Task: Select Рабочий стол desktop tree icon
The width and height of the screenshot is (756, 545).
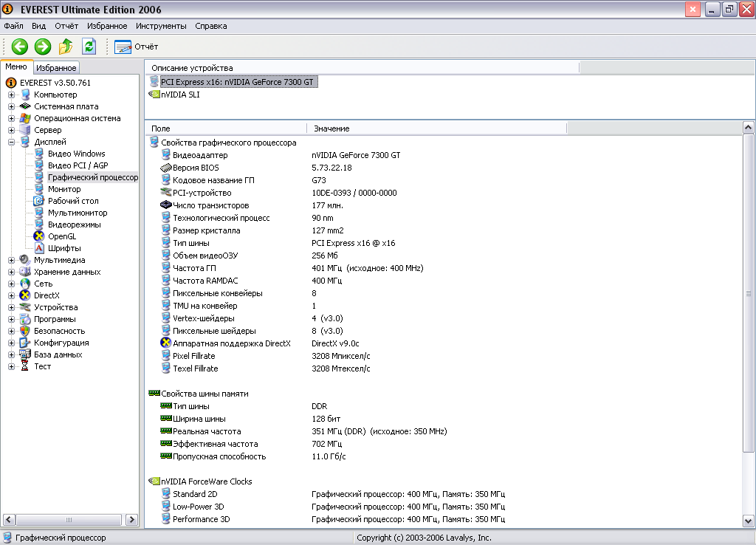Action: point(39,201)
